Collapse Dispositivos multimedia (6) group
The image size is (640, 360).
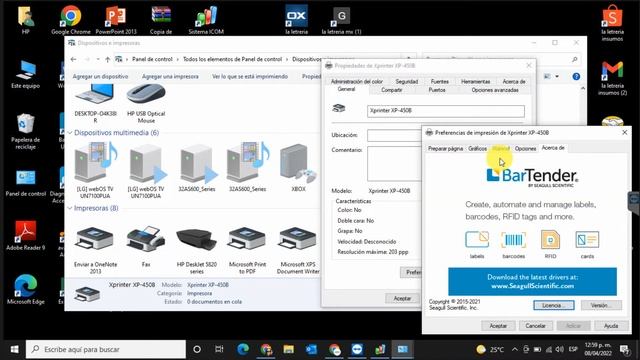point(70,133)
